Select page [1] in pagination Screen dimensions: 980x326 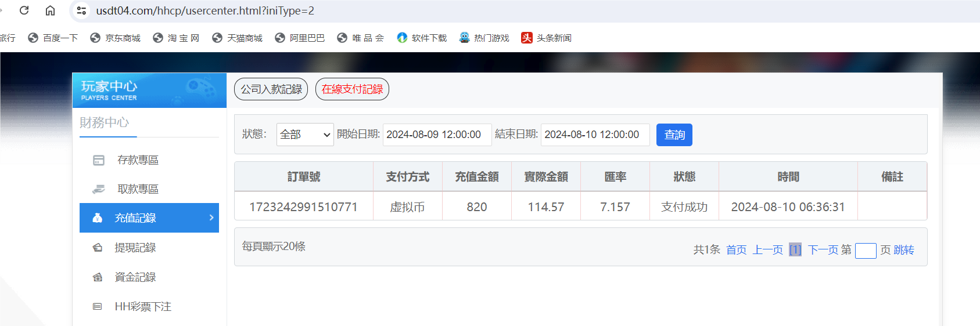pos(795,250)
